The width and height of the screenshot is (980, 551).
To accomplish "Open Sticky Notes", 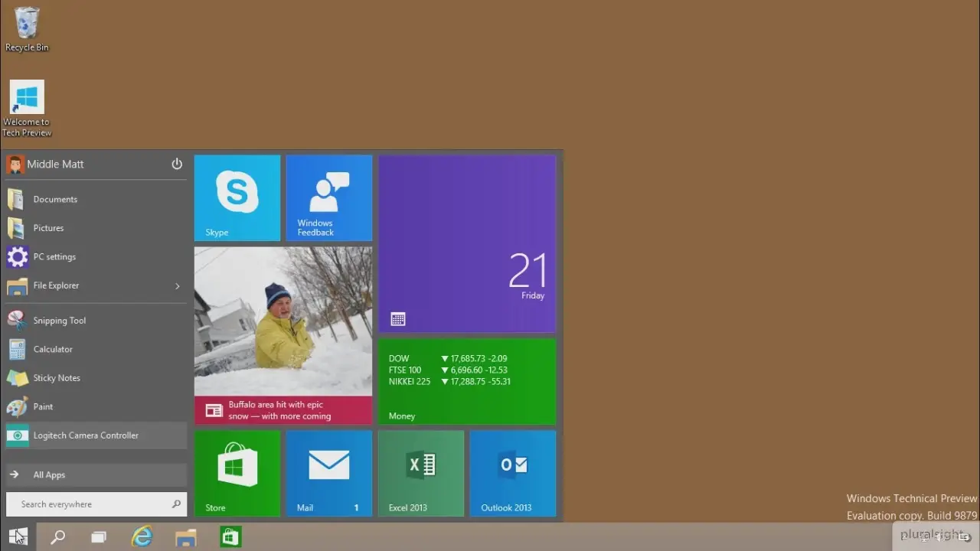I will (x=96, y=378).
